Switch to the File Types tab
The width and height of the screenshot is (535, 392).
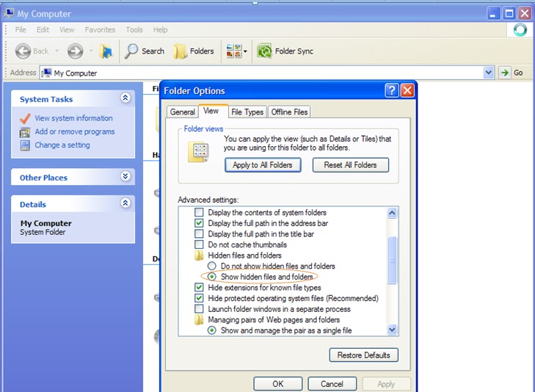247,112
